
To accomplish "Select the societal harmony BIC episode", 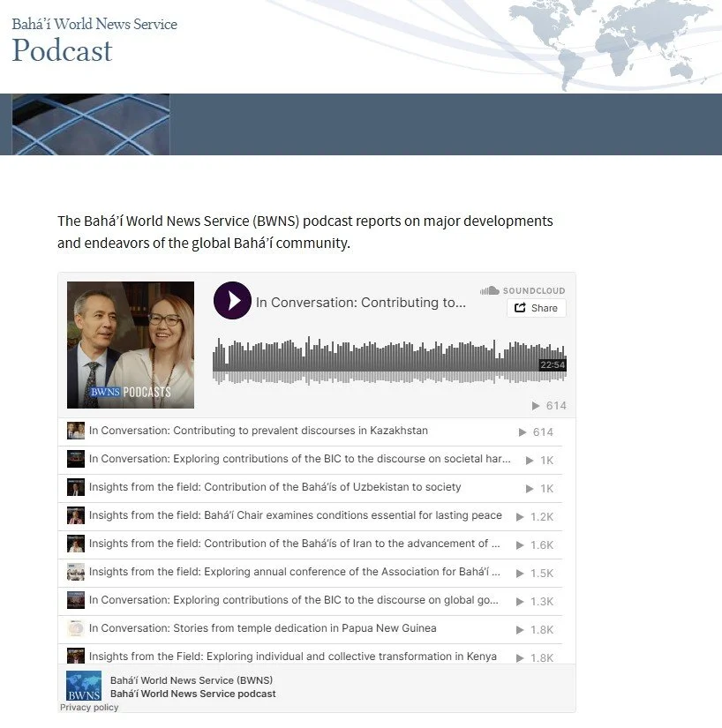I will [310, 460].
